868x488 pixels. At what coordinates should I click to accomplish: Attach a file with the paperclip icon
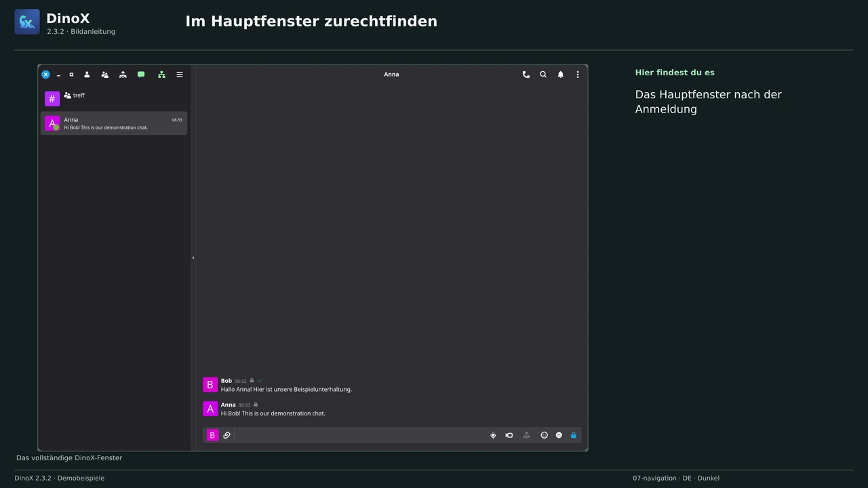[x=227, y=435]
